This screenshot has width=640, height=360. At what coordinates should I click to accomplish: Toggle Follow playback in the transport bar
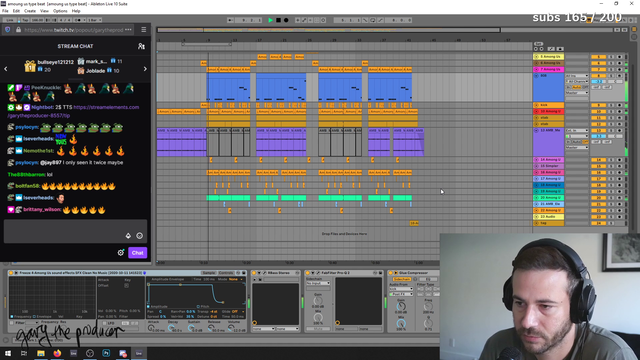coord(231,20)
